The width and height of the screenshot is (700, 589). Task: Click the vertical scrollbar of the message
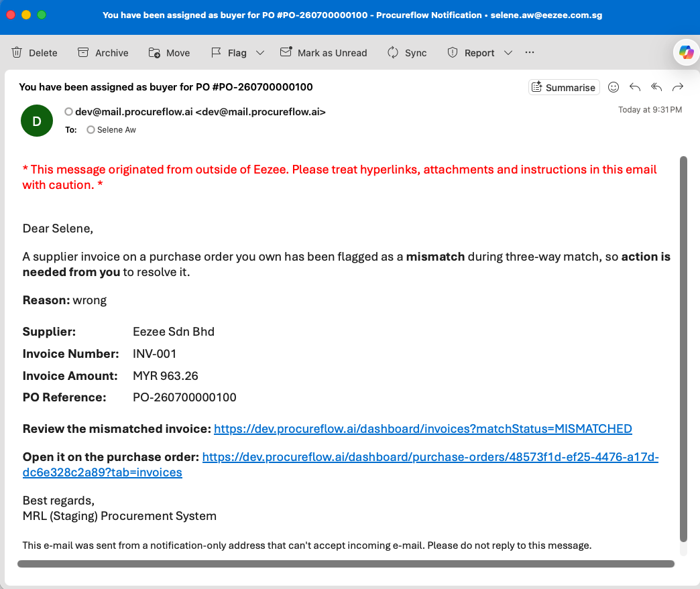tap(683, 349)
